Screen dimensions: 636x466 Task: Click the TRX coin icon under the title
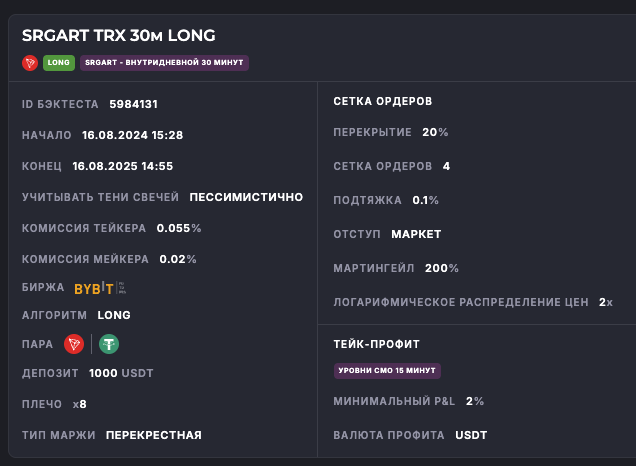(x=30, y=62)
